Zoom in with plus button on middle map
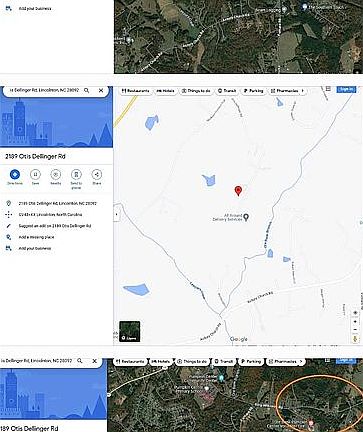The height and width of the screenshot is (432, 363). point(355,322)
